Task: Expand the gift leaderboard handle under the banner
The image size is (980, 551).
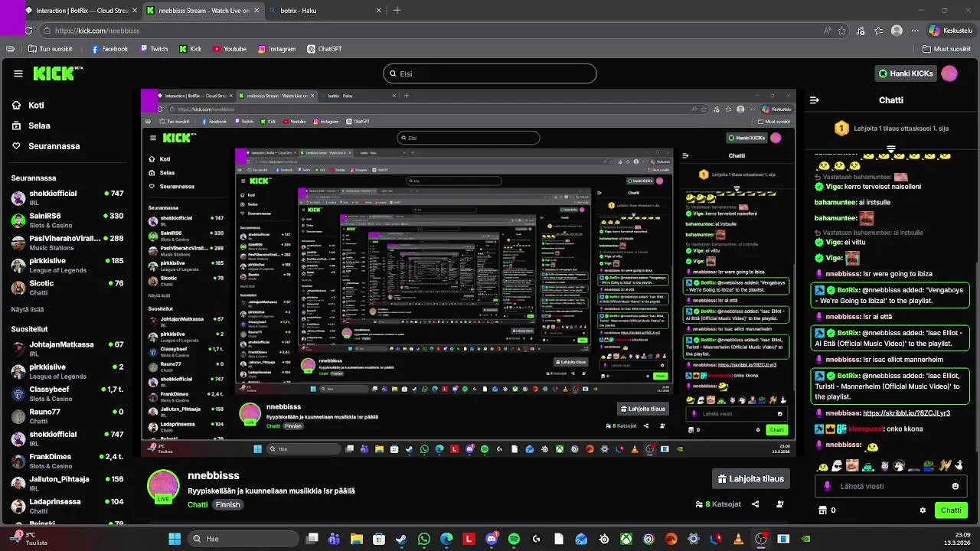Action: pyautogui.click(x=891, y=148)
